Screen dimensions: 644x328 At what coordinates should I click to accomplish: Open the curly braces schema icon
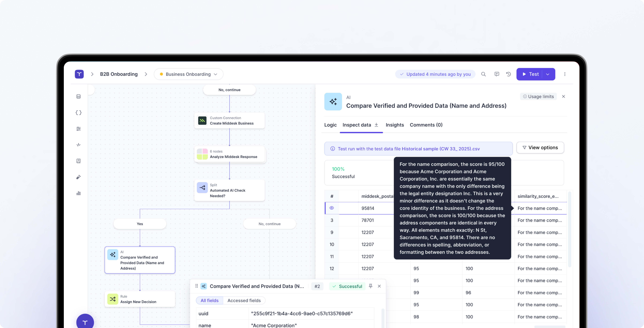click(79, 113)
